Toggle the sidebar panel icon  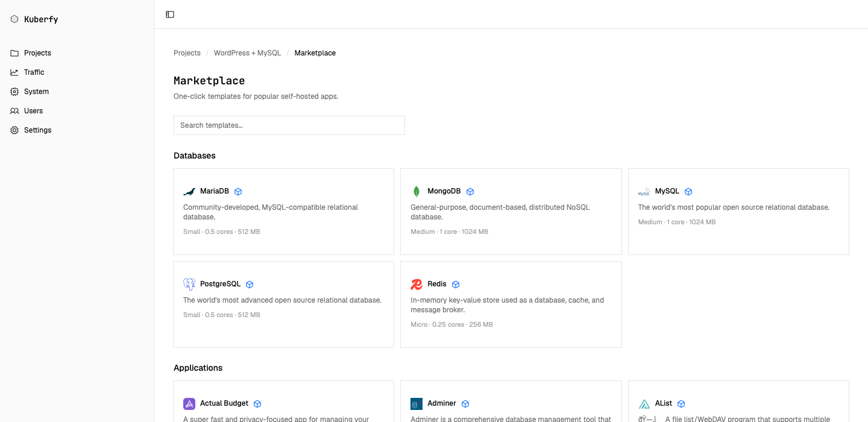(x=170, y=14)
